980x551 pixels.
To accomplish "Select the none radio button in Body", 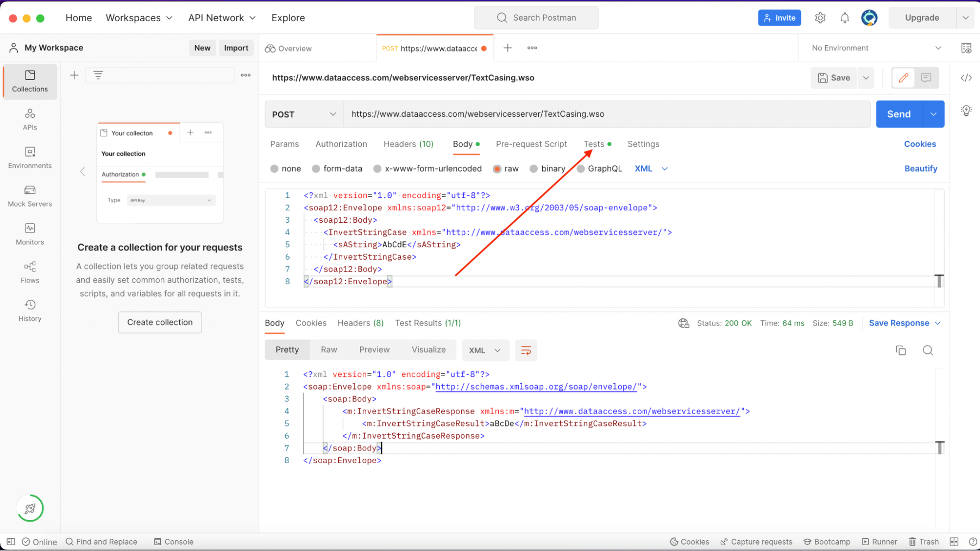I will [x=275, y=168].
